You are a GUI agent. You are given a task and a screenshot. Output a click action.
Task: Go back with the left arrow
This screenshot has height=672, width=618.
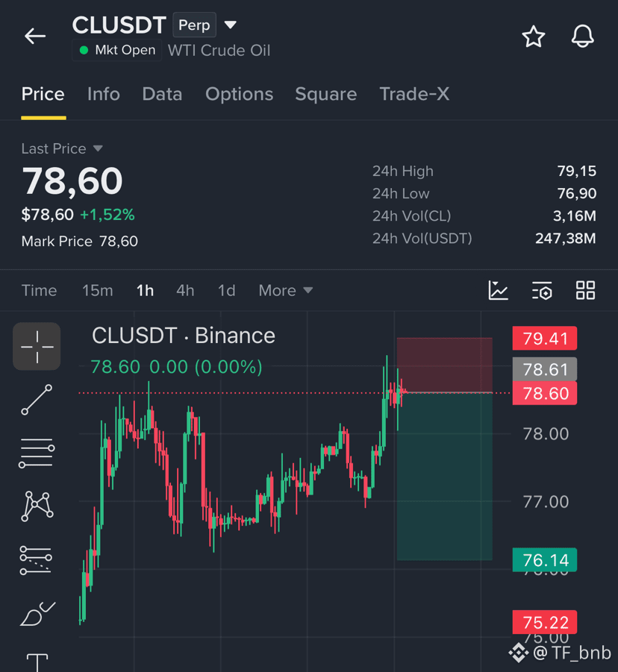pyautogui.click(x=35, y=36)
